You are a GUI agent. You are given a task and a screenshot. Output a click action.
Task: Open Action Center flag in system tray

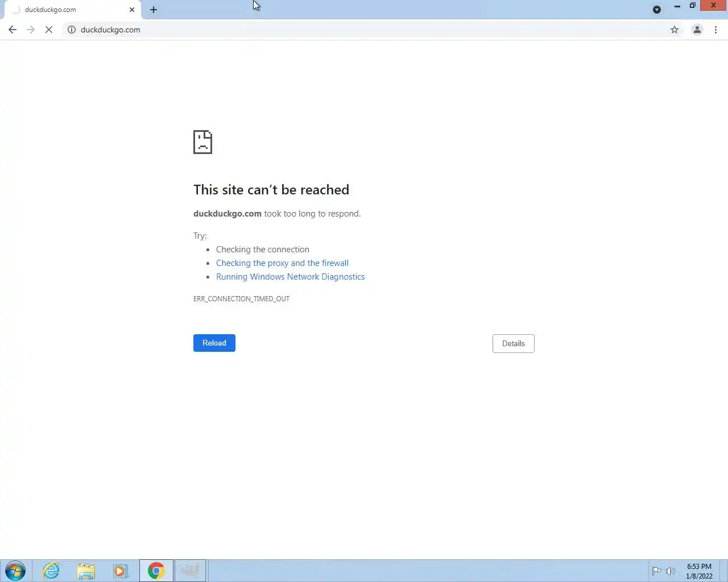pyautogui.click(x=656, y=571)
